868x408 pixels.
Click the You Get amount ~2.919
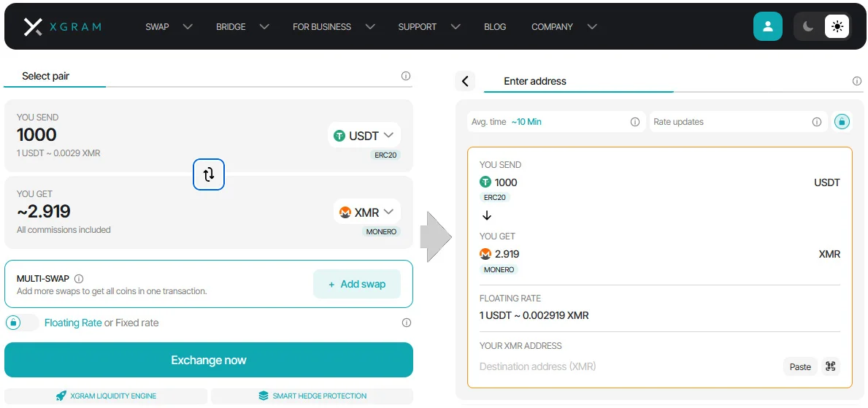point(44,212)
